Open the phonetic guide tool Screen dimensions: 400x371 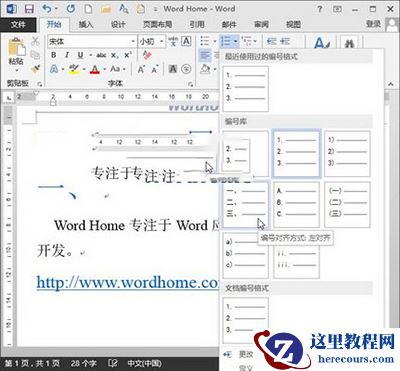point(173,41)
